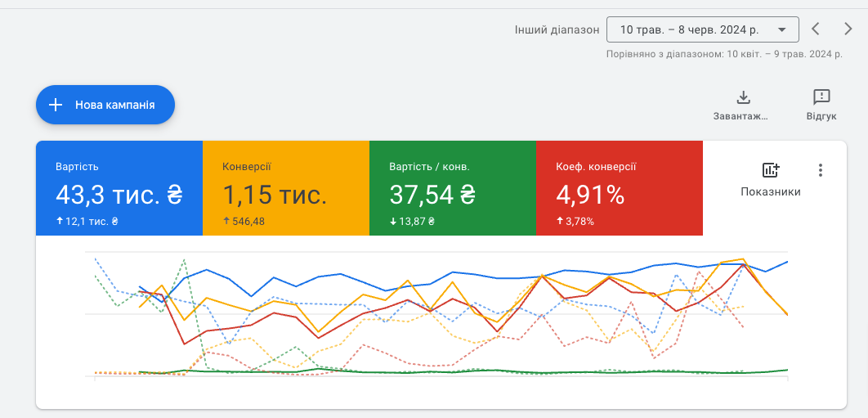Click the Порівняно з діапазоном comparison text
868x418 pixels.
click(723, 54)
